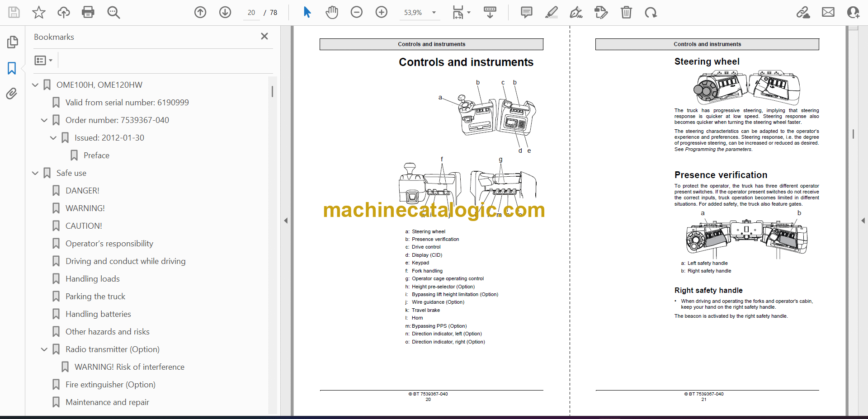This screenshot has width=868, height=419.
Task: Click the bookmarks panel scrollbar thumb
Action: click(272, 91)
